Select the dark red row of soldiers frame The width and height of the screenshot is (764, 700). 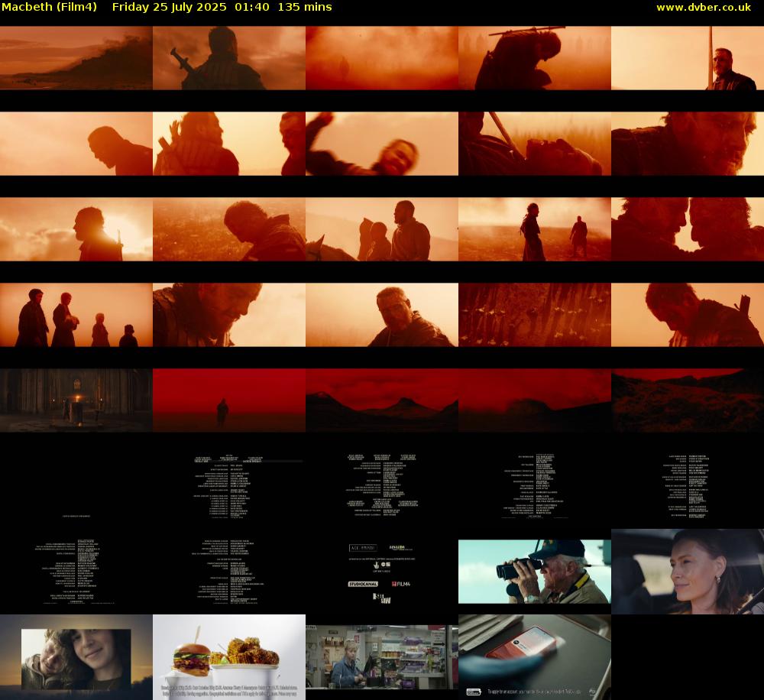point(535,315)
